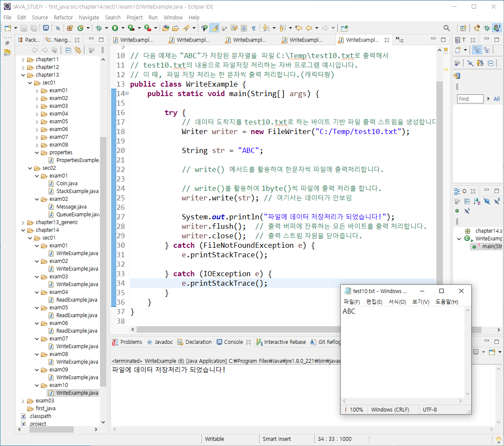Click the Pin Editor toolbar icon
504x446 pixels.
tap(344, 28)
